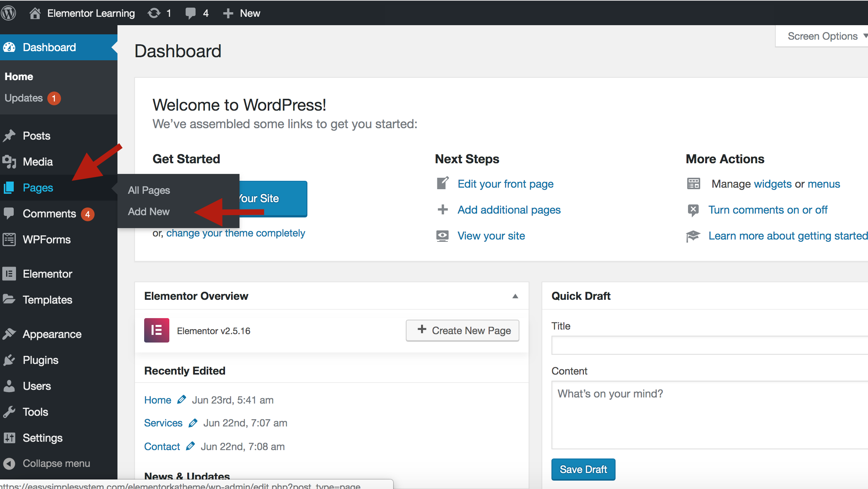The width and height of the screenshot is (868, 489).
Task: Click the comments bubble icon in admin bar
Action: [x=190, y=13]
